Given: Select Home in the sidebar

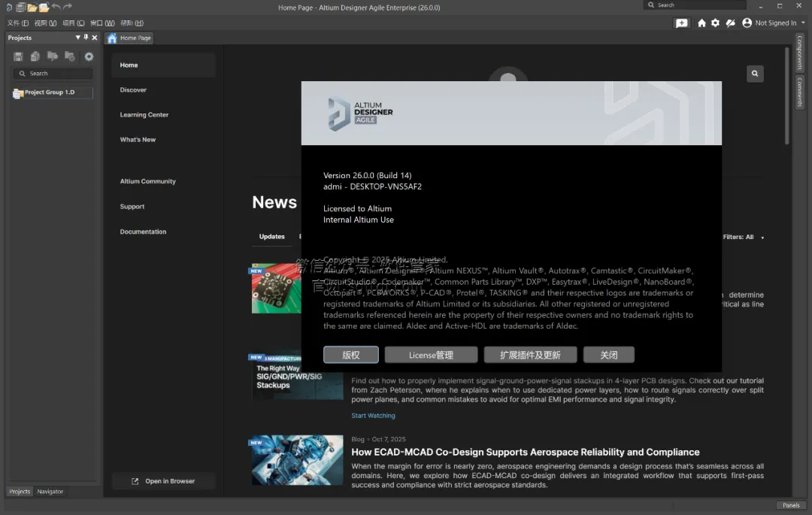Looking at the screenshot, I should (163, 65).
